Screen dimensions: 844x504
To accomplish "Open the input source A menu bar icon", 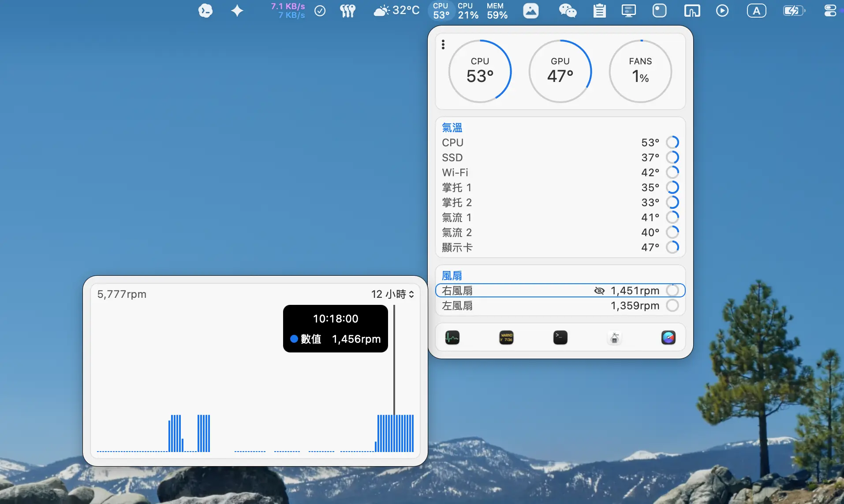I will point(757,11).
